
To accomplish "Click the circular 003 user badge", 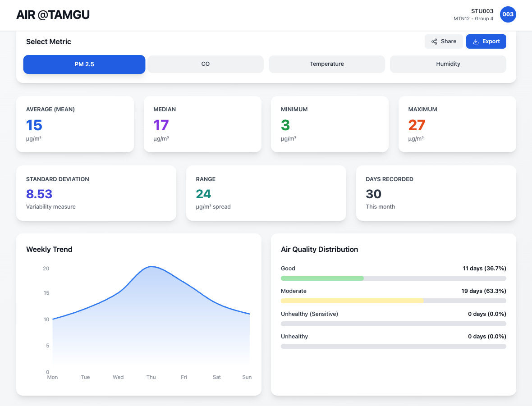I will [x=508, y=14].
